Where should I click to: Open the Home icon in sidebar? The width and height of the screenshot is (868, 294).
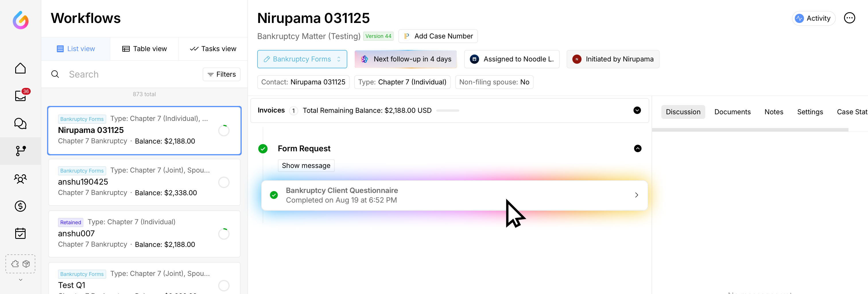[x=20, y=68]
